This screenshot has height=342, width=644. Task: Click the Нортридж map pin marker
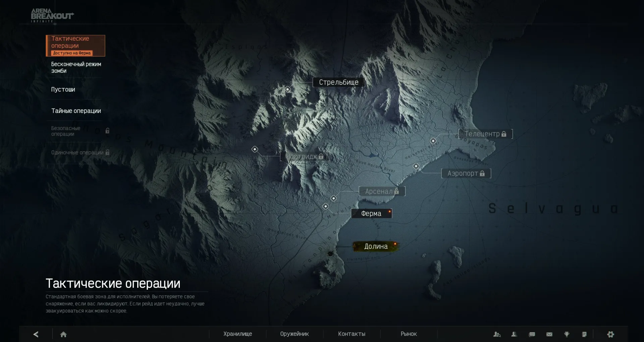255,149
